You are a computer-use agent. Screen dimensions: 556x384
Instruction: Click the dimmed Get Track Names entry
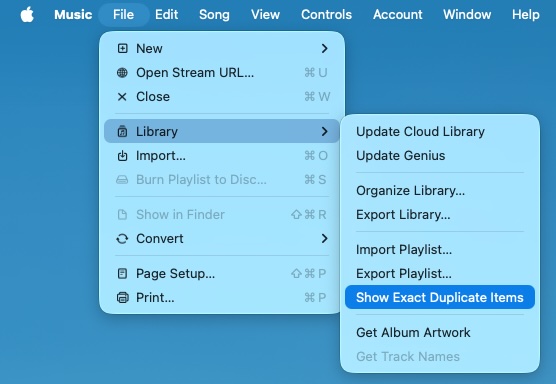(x=440, y=356)
